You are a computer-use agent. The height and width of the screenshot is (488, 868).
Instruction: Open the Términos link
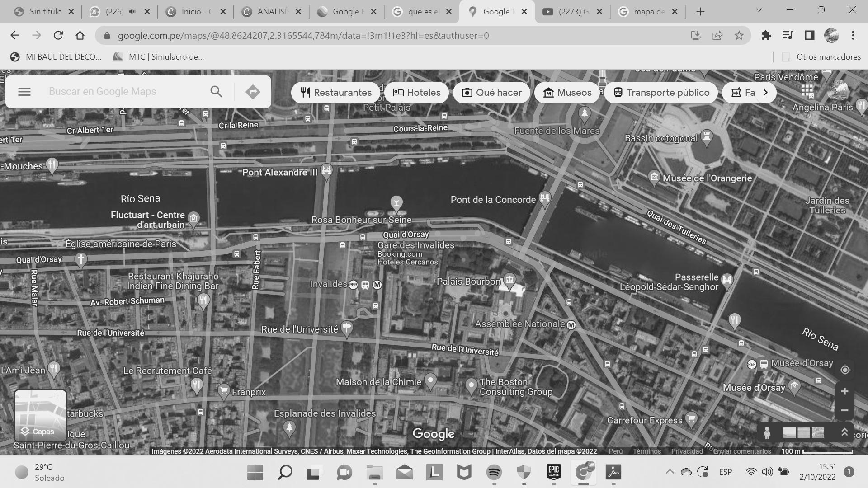pos(647,451)
